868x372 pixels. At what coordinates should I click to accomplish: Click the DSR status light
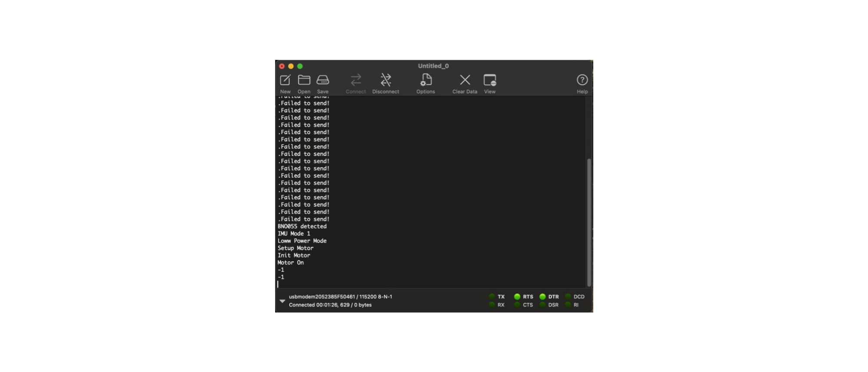coord(542,305)
